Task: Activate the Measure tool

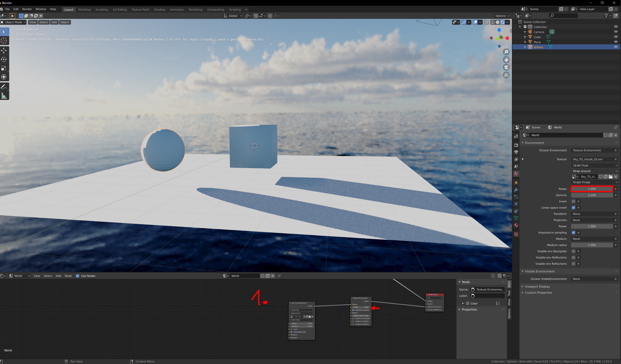Action: coord(4,96)
